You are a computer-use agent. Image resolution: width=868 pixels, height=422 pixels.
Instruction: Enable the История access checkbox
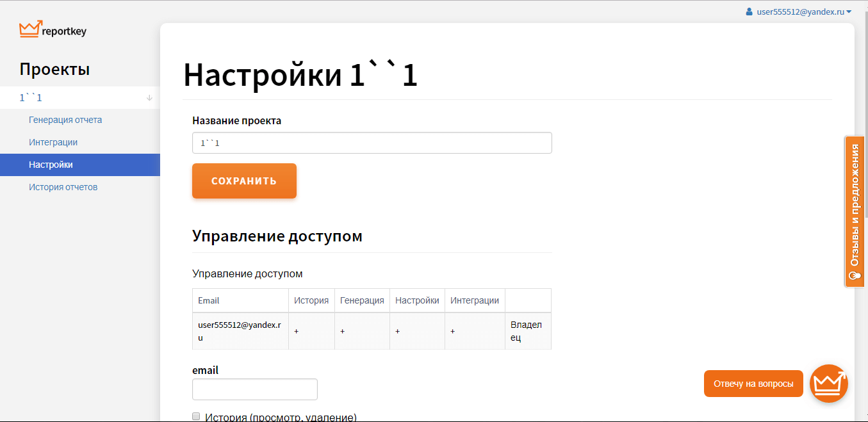[197, 417]
